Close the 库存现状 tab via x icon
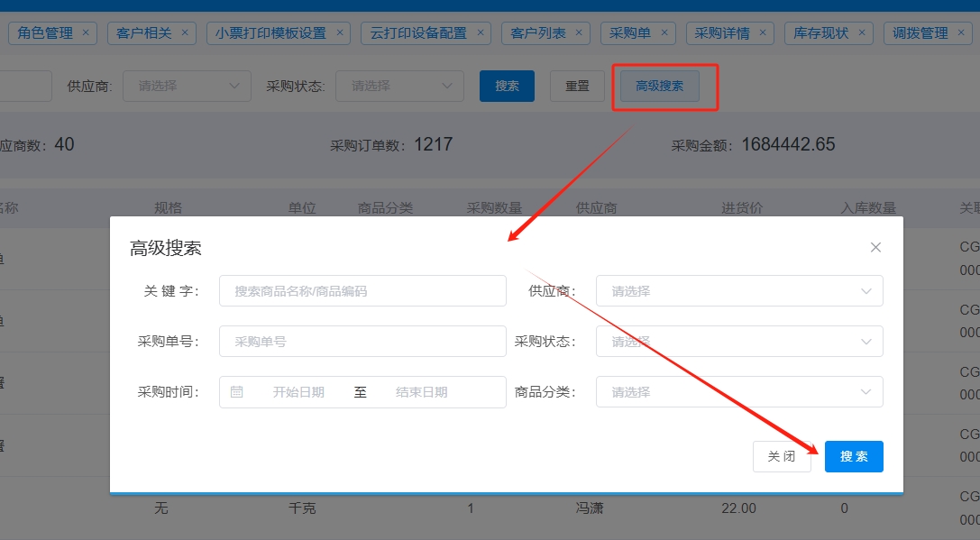The height and width of the screenshot is (540, 980). (x=862, y=32)
